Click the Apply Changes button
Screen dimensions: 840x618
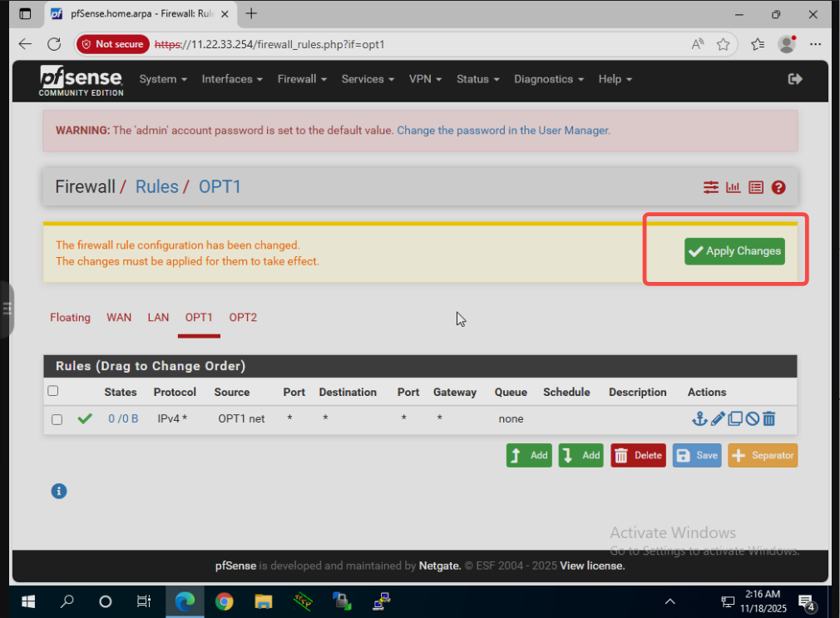click(x=734, y=251)
